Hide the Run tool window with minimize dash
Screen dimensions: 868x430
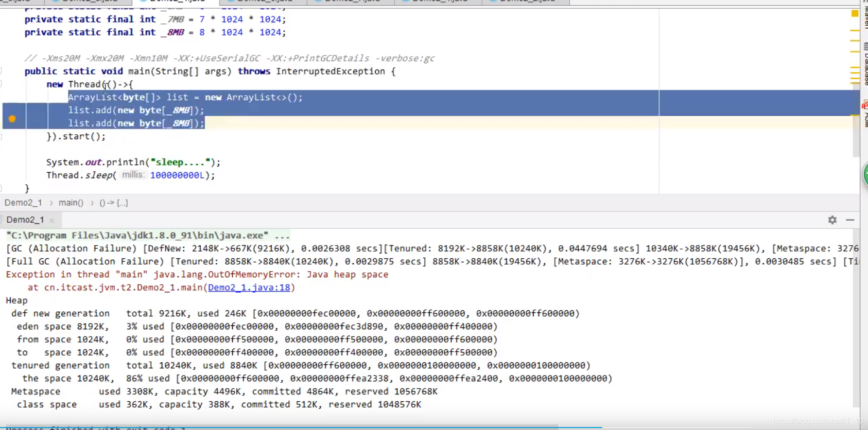(x=850, y=220)
